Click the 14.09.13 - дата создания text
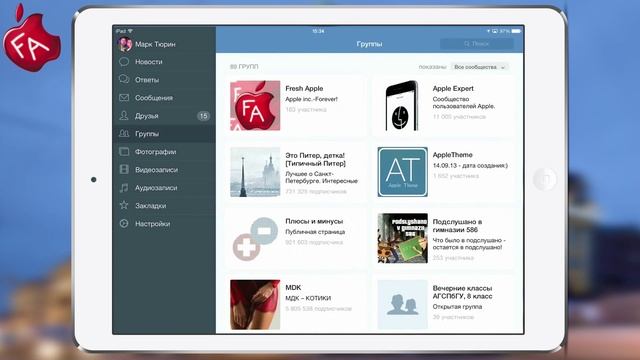640x360 pixels. [x=470, y=165]
